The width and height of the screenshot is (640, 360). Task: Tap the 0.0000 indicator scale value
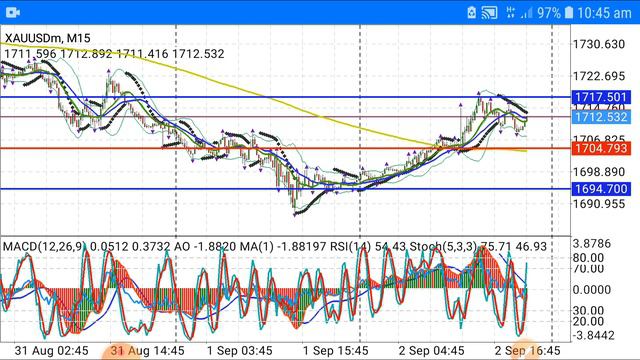(592, 290)
